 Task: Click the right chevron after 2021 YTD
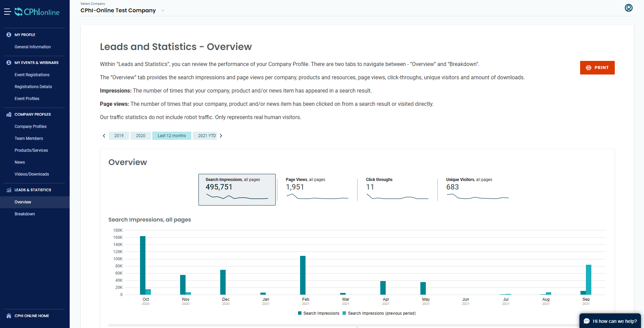point(221,135)
